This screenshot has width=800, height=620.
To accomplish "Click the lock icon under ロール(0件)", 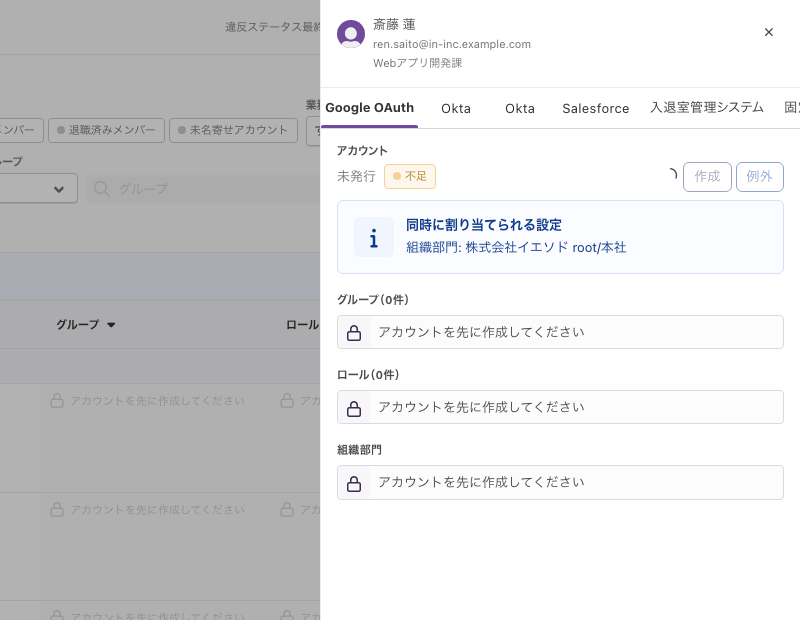I will 354,408.
